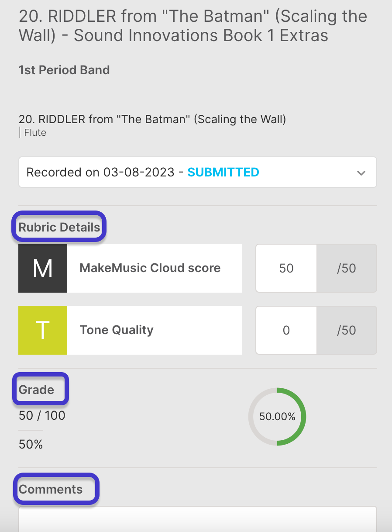This screenshot has width=392, height=532.
Task: Click the Grade highlighted label
Action: click(40, 389)
